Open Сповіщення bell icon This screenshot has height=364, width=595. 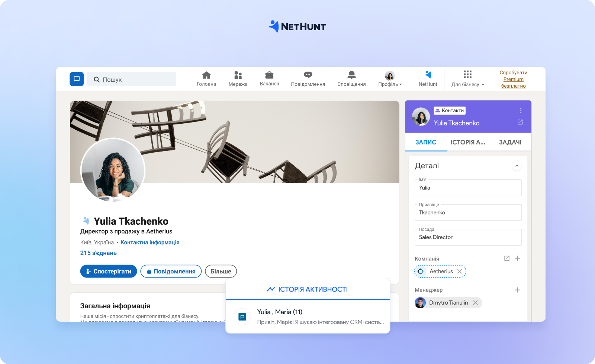click(x=351, y=75)
